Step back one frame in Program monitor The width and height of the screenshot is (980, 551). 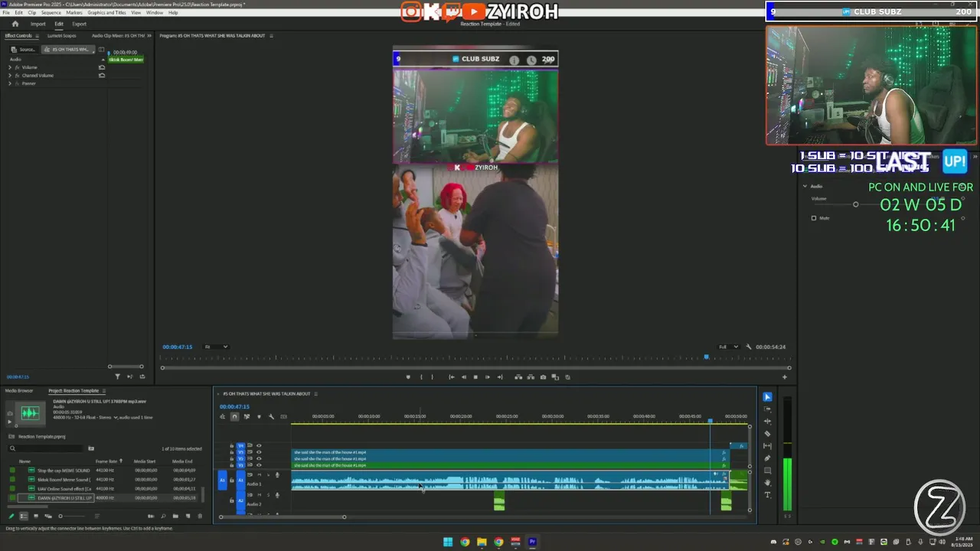coord(463,377)
